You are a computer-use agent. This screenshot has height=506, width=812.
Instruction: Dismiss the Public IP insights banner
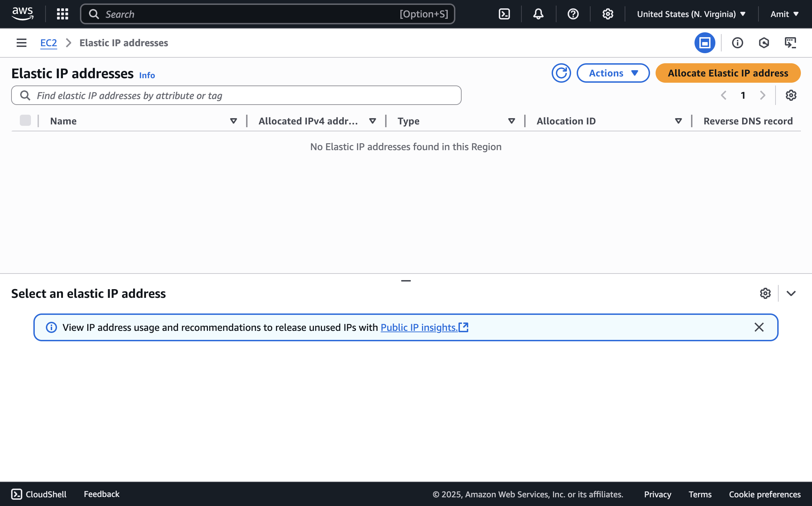point(759,327)
